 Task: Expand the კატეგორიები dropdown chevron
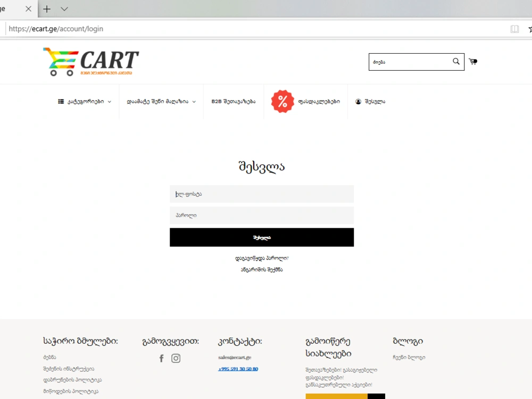[110, 102]
